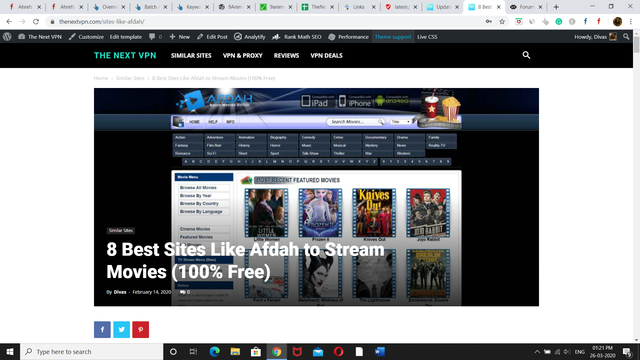Open the Windows Start menu
Image resolution: width=640 pixels, height=360 pixels.
coord(10,351)
